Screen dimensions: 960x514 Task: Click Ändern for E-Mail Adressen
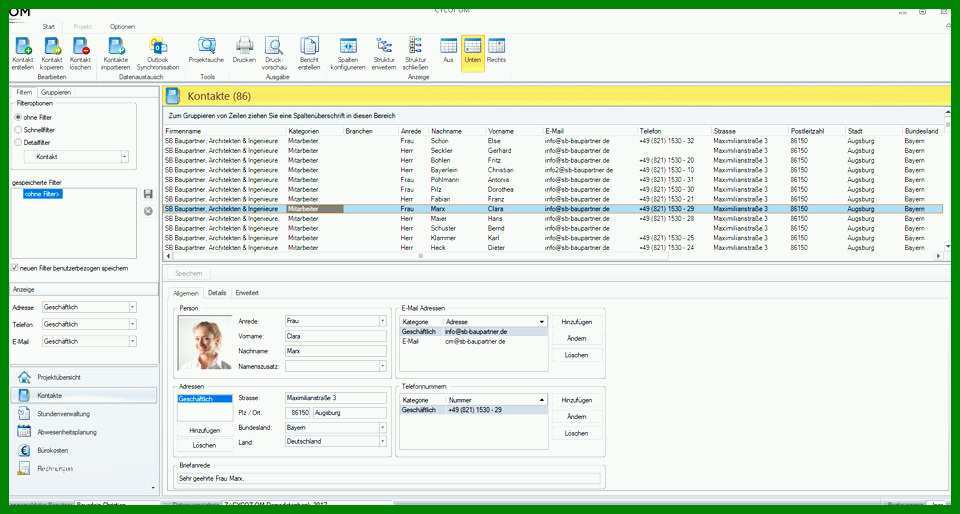[x=576, y=338]
